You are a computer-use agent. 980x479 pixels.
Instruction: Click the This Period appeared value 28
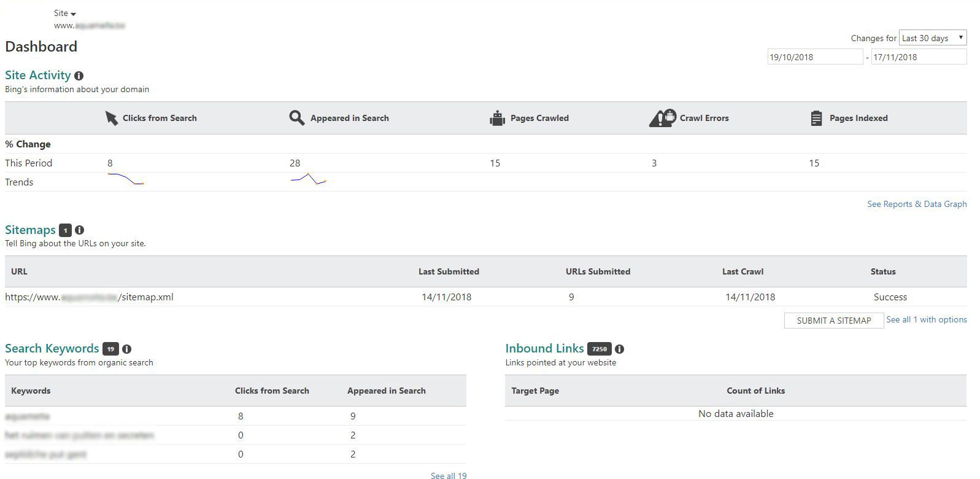(295, 163)
